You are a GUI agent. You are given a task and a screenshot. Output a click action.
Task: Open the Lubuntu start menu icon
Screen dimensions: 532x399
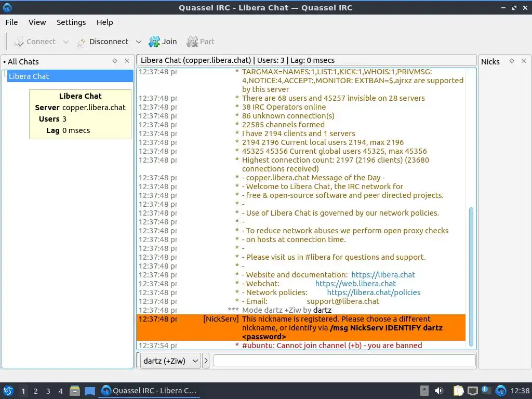(x=8, y=391)
